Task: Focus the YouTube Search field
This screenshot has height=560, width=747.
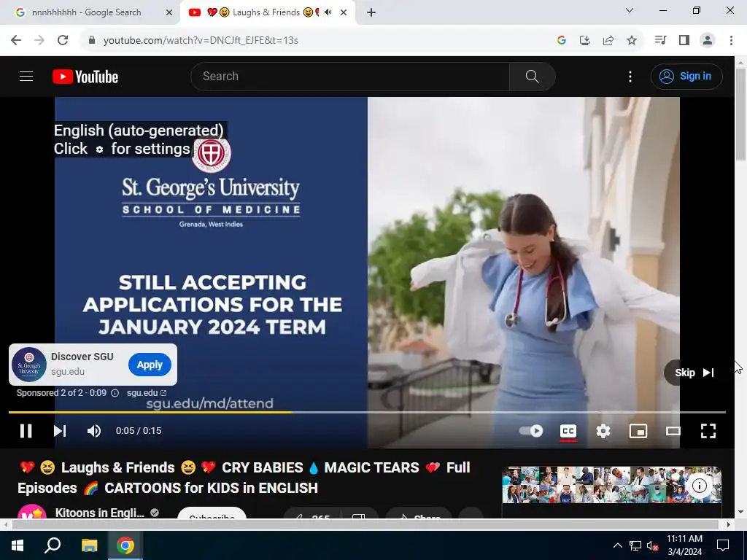Action: click(x=350, y=76)
